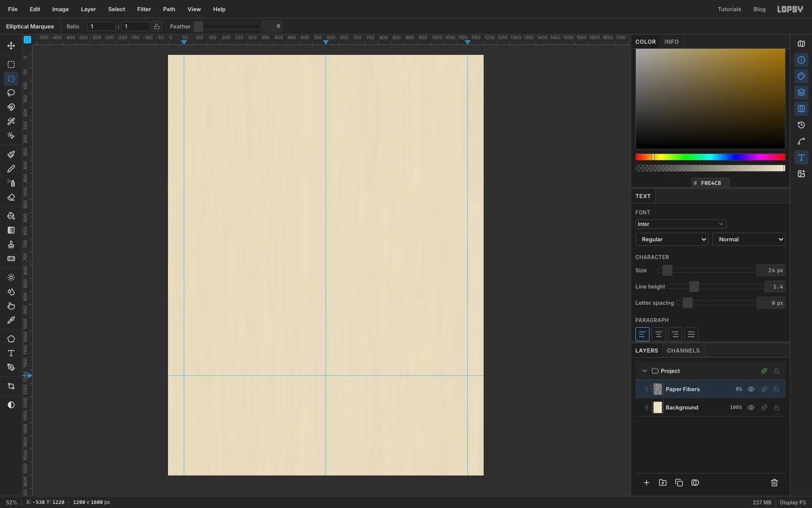This screenshot has height=508, width=812.
Task: Select the Brush tool
Action: 11,154
